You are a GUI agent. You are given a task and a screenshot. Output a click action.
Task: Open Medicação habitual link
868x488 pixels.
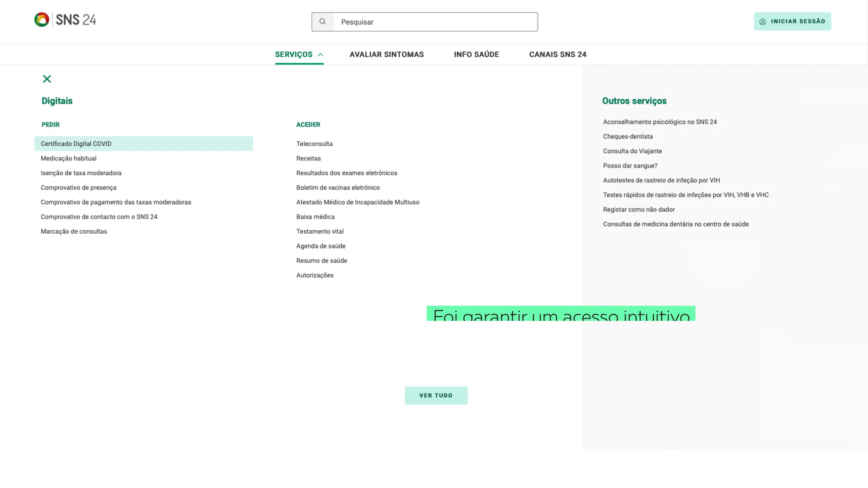(x=69, y=159)
